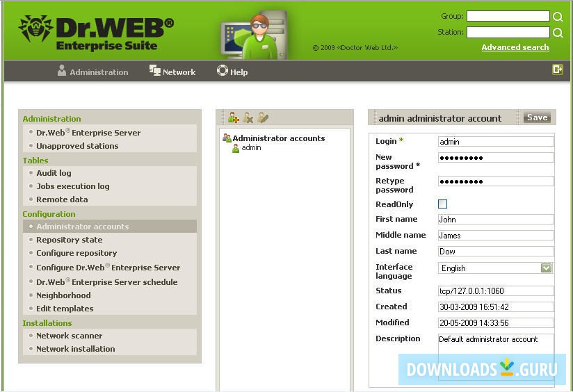Click the Created date field
This screenshot has width=573, height=392.
click(x=496, y=307)
